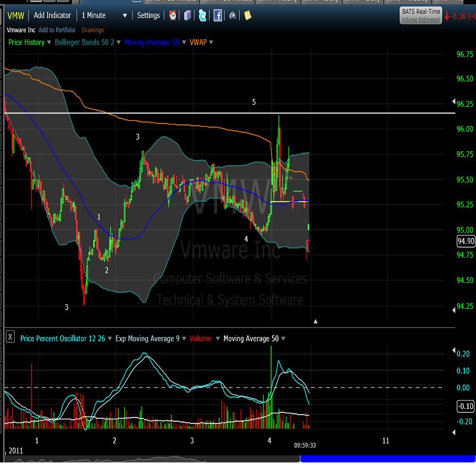This screenshot has width=476, height=464.
Task: Open Price Percent Oscillator 12 26 options
Action: [109, 339]
